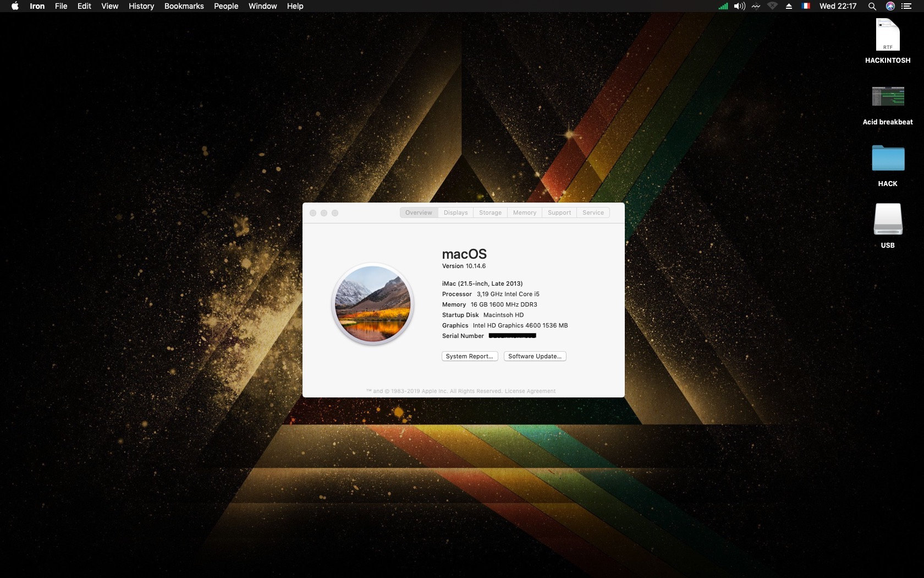Close the About This Mac window
924x578 pixels.
pos(313,213)
